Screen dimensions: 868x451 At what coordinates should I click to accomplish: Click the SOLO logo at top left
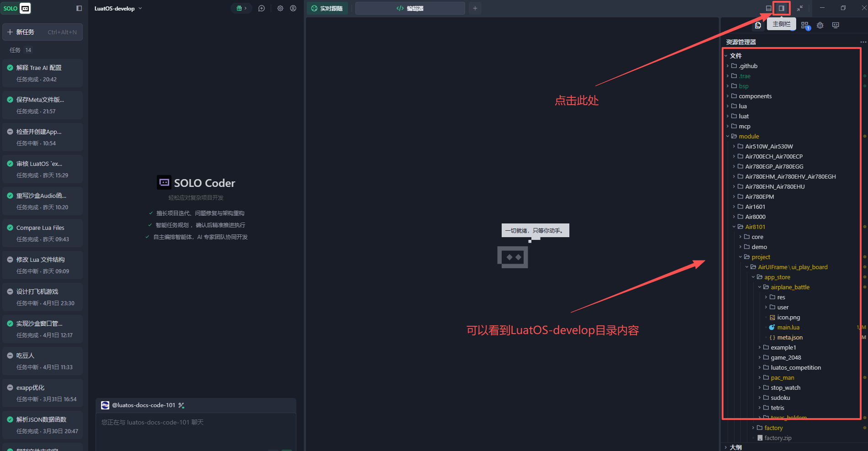click(x=17, y=8)
